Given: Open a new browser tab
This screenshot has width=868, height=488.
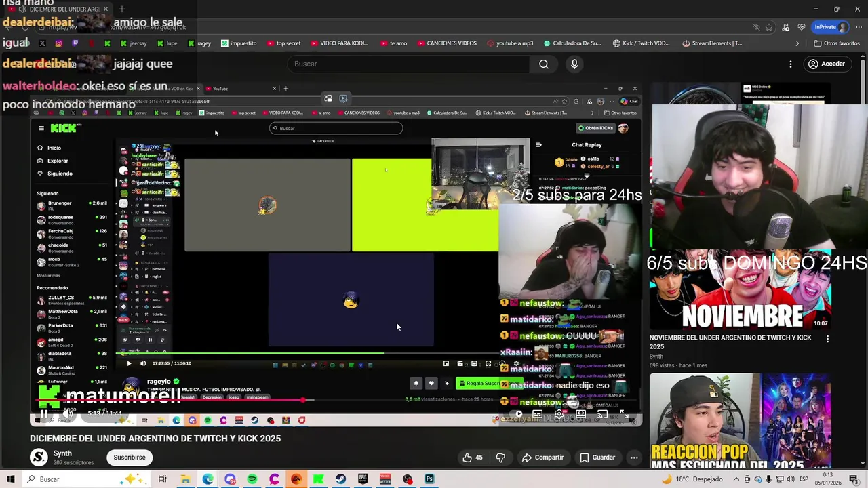Looking at the screenshot, I should tap(122, 9).
